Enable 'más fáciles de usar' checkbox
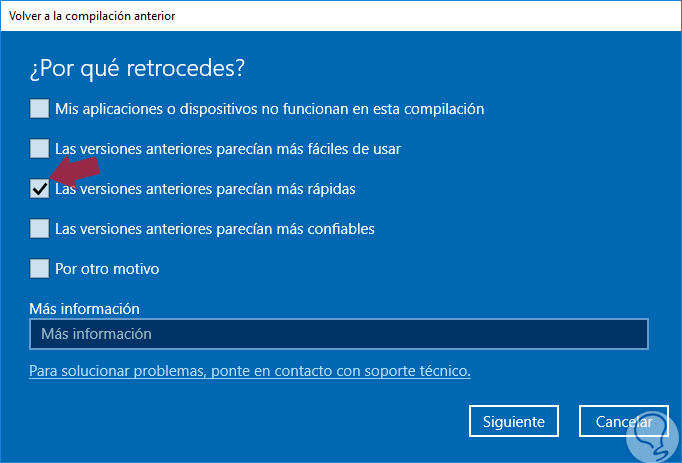The width and height of the screenshot is (682, 463). pos(39,148)
